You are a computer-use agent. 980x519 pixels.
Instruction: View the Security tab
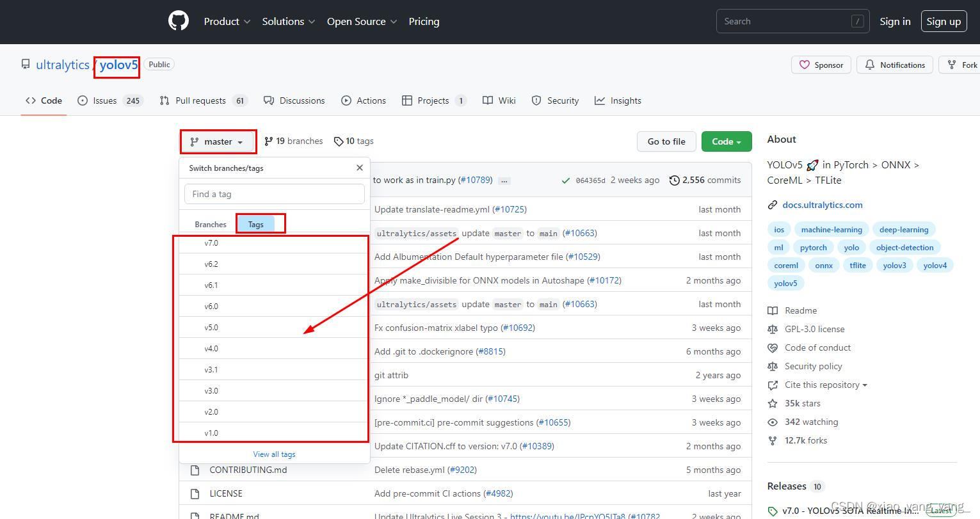point(555,100)
